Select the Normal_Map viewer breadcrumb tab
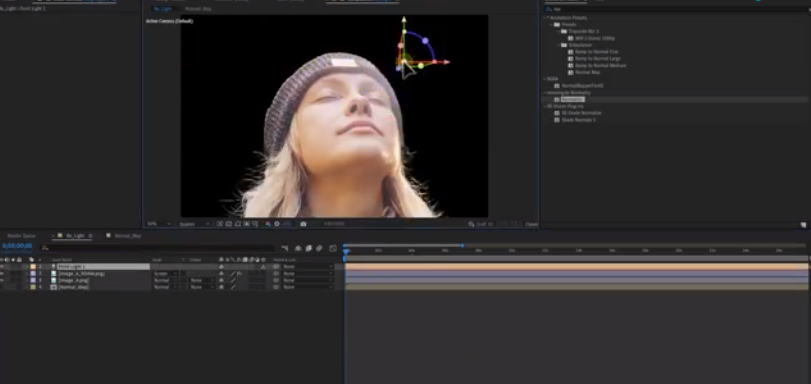The height and width of the screenshot is (384, 811). click(198, 9)
